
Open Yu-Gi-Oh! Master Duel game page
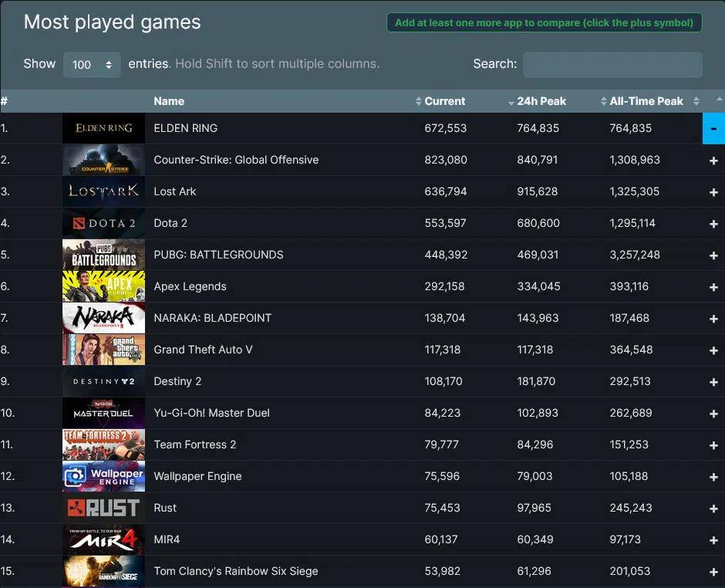click(x=211, y=413)
